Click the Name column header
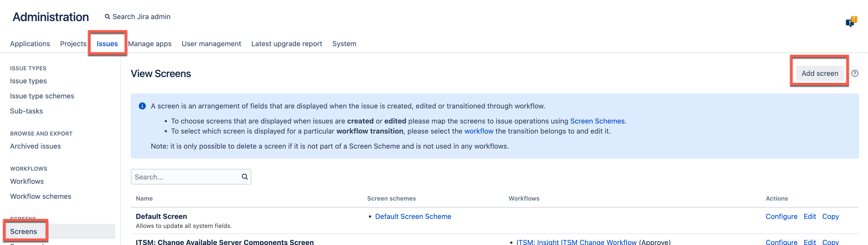Viewport: 868px width, 245px height. click(144, 199)
